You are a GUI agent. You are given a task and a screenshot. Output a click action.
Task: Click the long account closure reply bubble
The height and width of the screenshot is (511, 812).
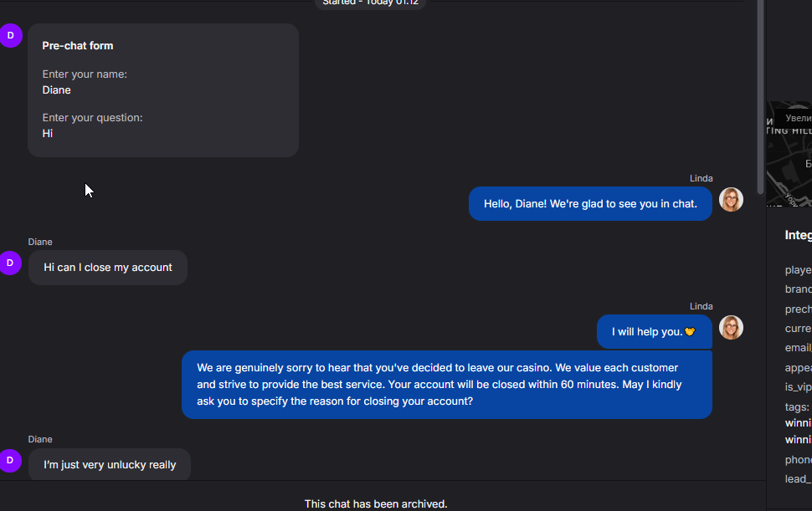[446, 385]
